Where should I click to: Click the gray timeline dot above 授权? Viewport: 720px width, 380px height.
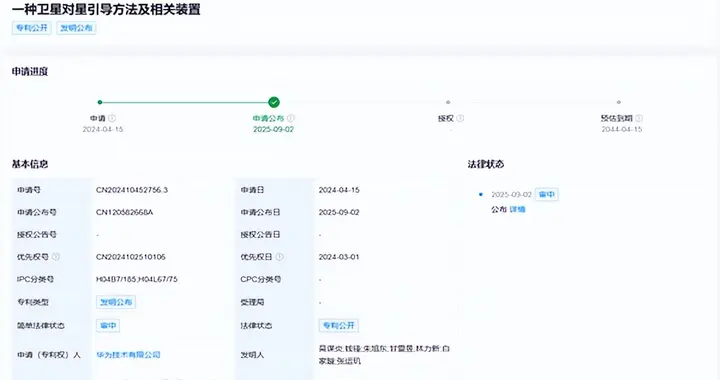pyautogui.click(x=448, y=102)
